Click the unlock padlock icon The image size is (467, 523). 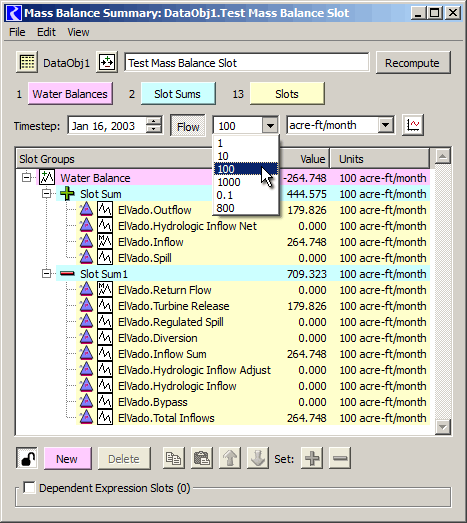click(x=27, y=458)
